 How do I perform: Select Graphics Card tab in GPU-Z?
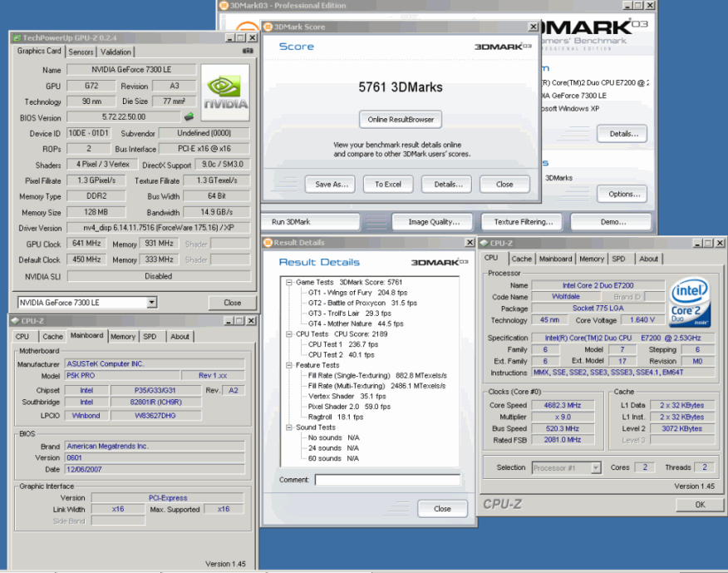tap(39, 51)
